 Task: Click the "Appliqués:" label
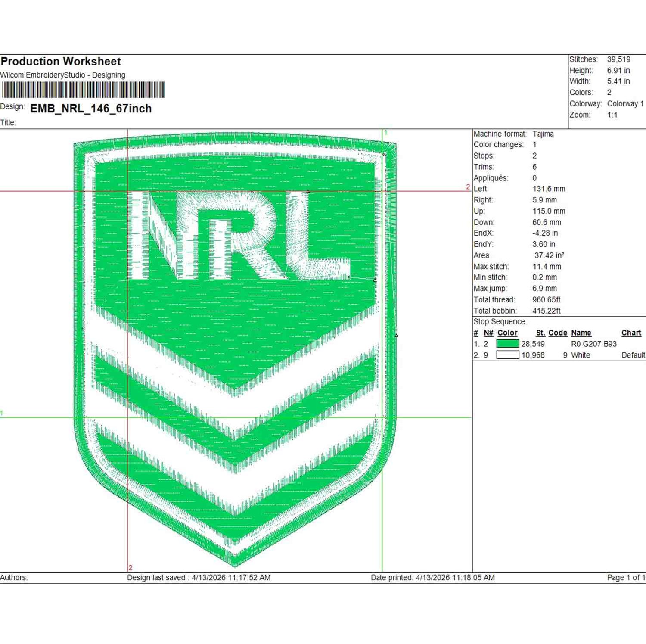click(491, 178)
